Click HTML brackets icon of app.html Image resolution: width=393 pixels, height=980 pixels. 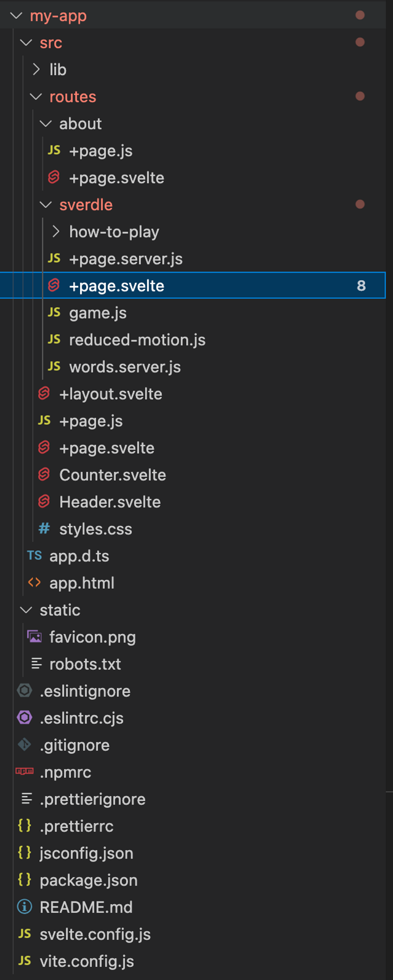coord(34,583)
